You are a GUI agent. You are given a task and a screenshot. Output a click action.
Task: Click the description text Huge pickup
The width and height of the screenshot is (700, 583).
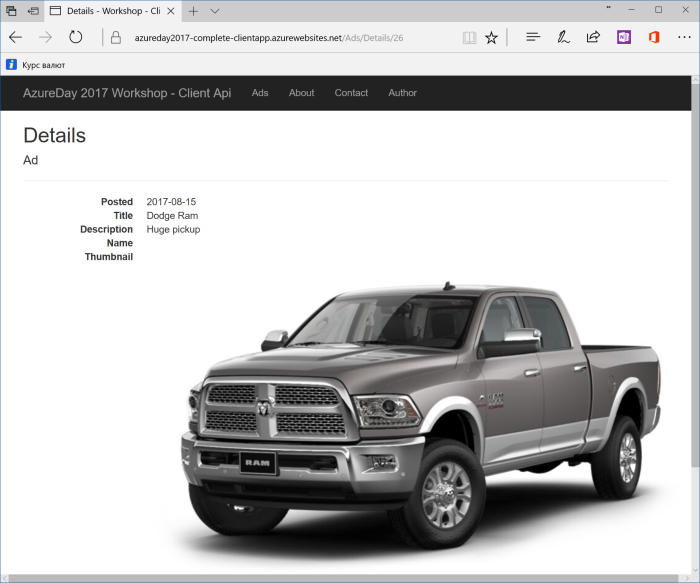click(x=173, y=229)
